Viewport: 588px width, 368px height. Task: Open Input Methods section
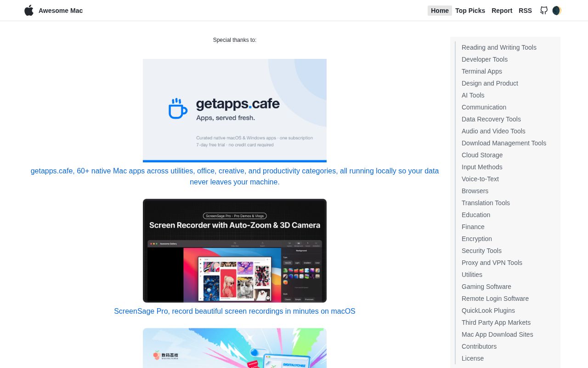[x=482, y=167]
